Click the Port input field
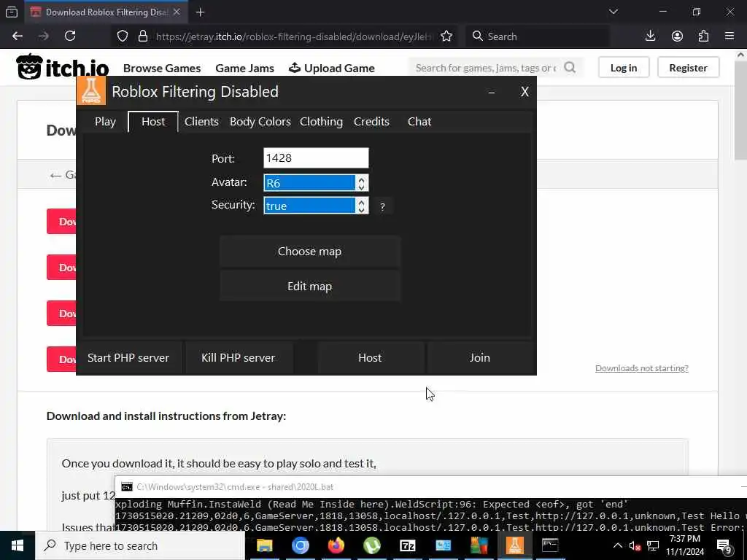Image resolution: width=747 pixels, height=560 pixels. (x=316, y=157)
